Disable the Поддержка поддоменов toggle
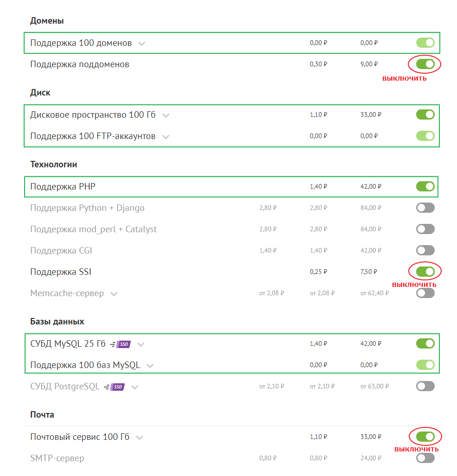The image size is (457, 476). click(x=425, y=64)
